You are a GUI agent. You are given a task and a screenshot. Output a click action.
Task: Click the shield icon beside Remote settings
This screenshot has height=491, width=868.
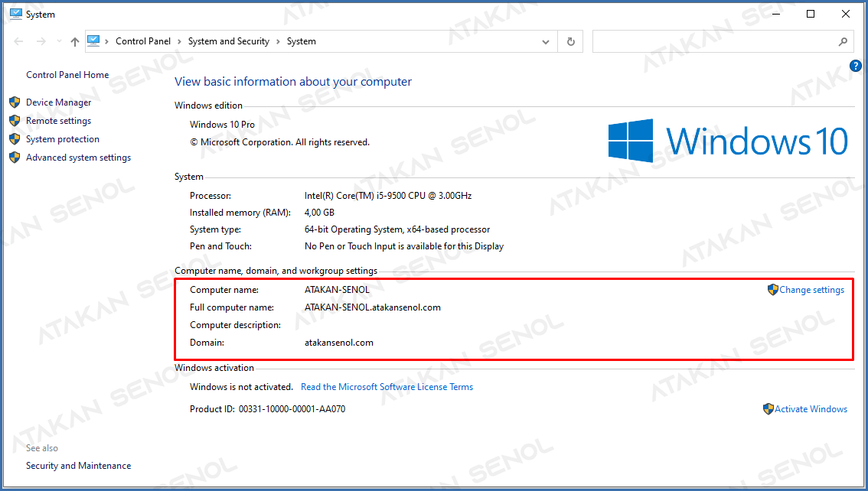point(15,121)
